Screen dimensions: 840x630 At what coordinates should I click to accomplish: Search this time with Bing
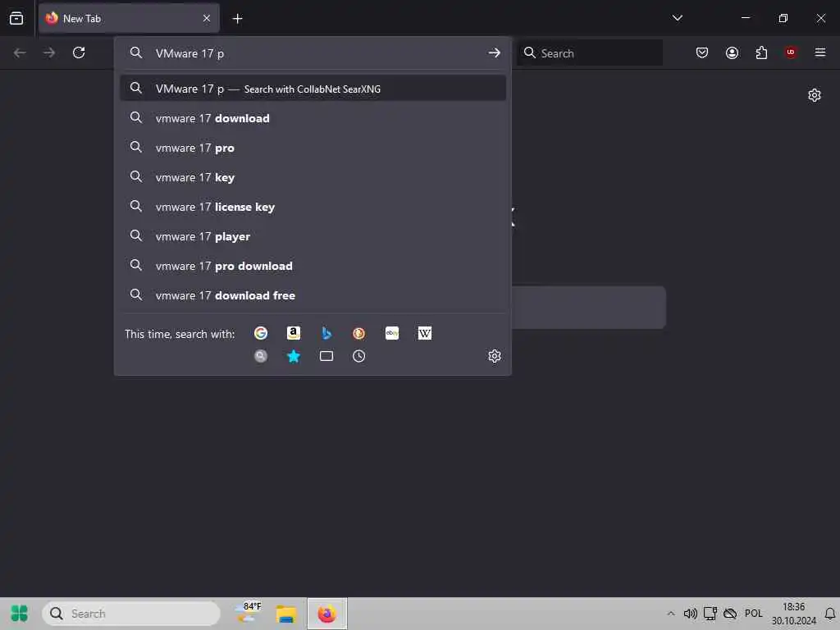(x=326, y=333)
